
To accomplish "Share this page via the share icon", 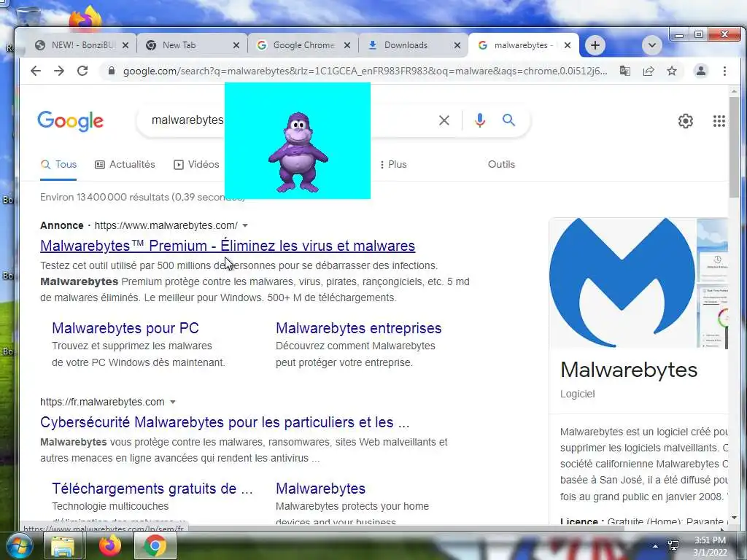I will pos(649,71).
